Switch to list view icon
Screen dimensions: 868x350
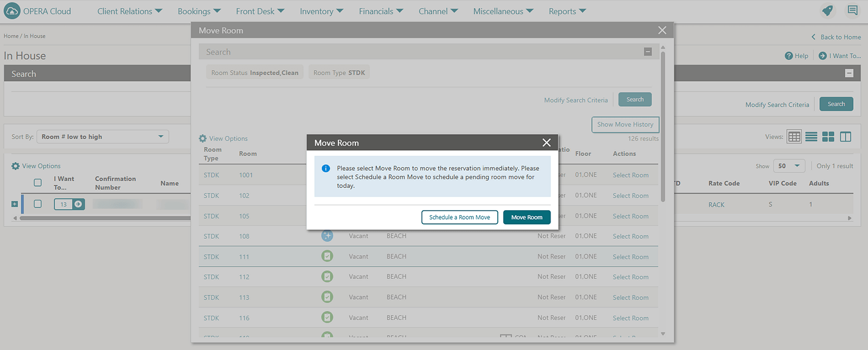click(x=811, y=137)
